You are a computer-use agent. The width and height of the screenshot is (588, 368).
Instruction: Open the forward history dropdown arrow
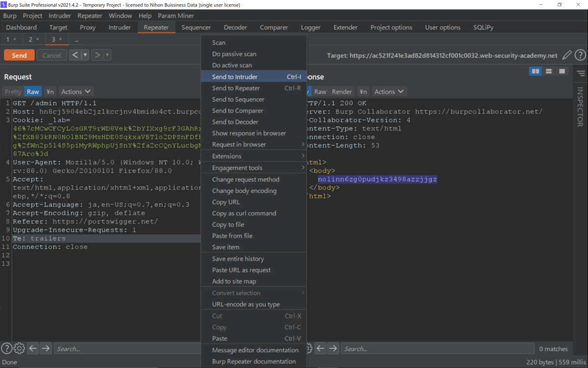(107, 55)
